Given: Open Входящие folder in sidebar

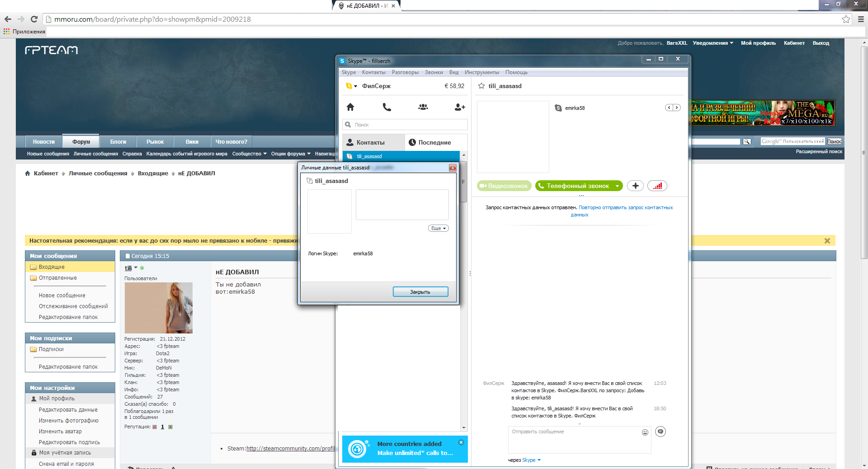Looking at the screenshot, I should click(52, 267).
